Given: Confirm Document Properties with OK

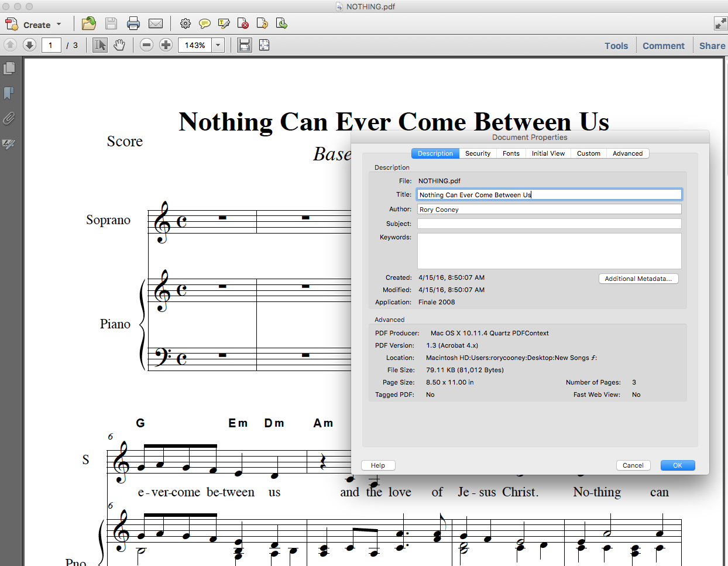Looking at the screenshot, I should pos(678,465).
